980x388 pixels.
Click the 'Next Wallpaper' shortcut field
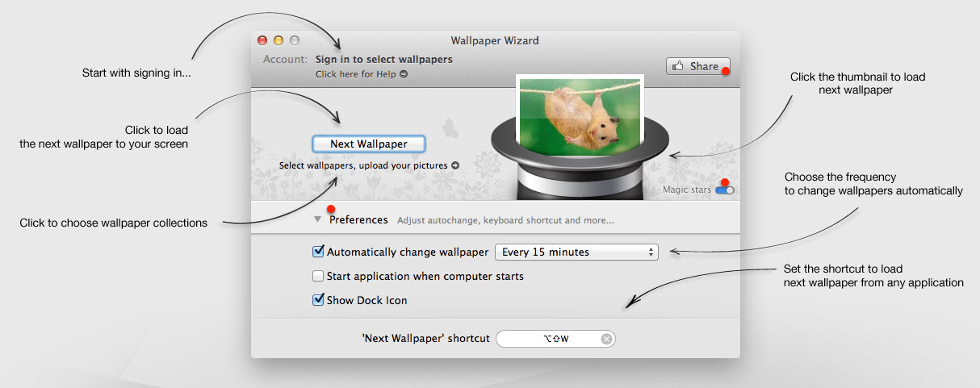555,339
